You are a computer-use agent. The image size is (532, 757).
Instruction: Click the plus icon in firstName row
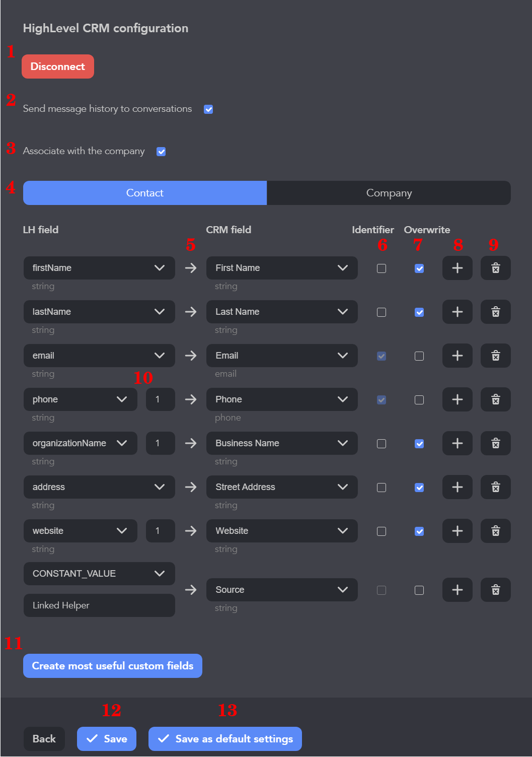point(457,268)
